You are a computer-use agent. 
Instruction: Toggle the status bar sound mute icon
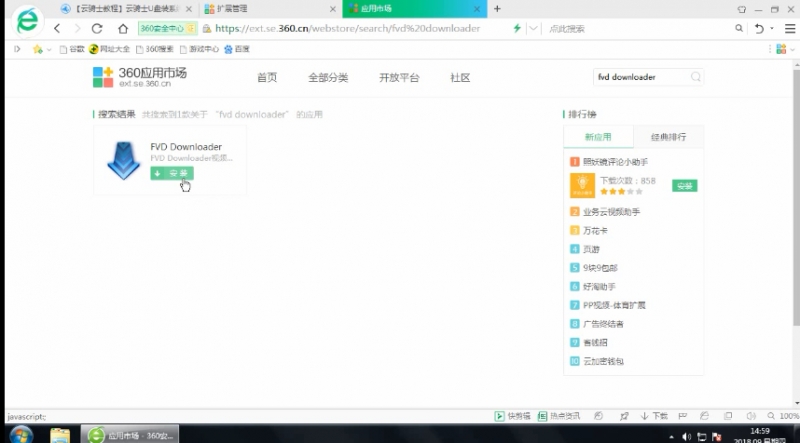coord(751,416)
